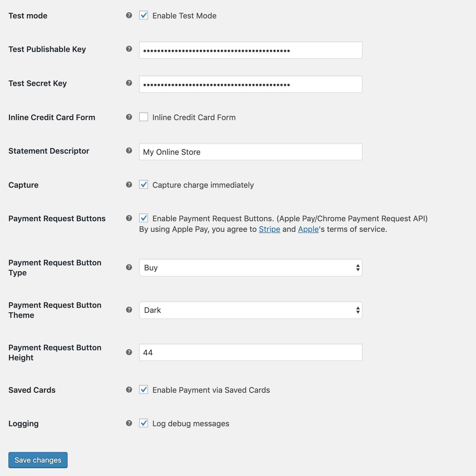Open the Apple terms of service link
476x476 pixels.
(308, 229)
